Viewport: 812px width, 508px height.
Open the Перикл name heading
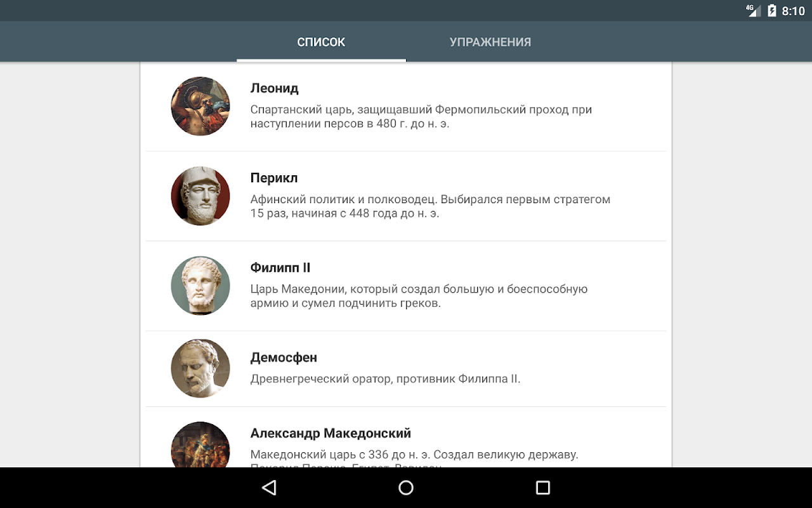[x=274, y=178]
